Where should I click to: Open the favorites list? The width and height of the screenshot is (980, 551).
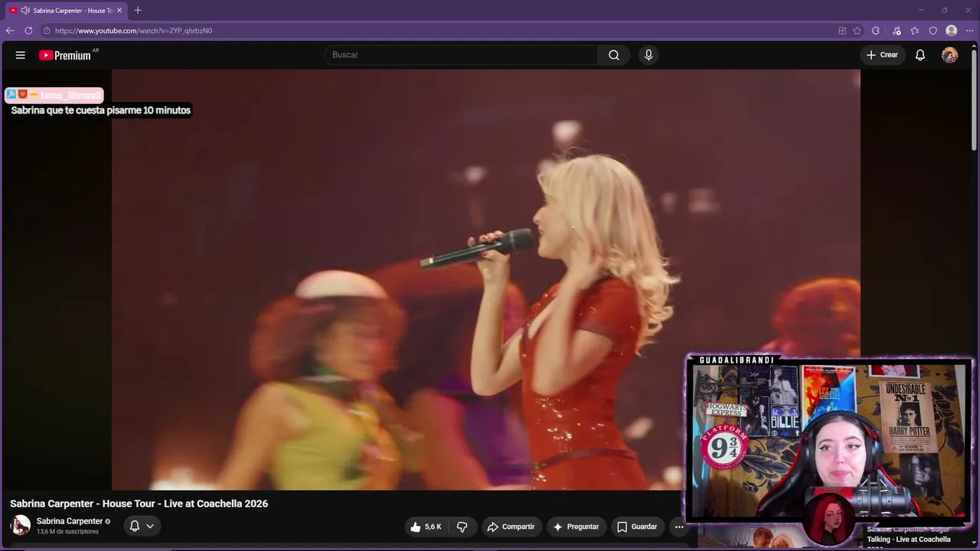(914, 31)
